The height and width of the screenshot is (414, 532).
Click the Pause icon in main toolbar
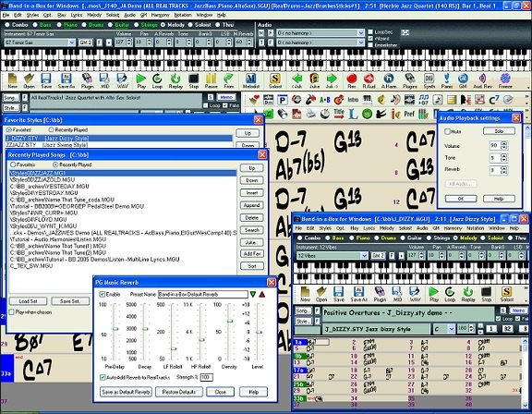211,80
